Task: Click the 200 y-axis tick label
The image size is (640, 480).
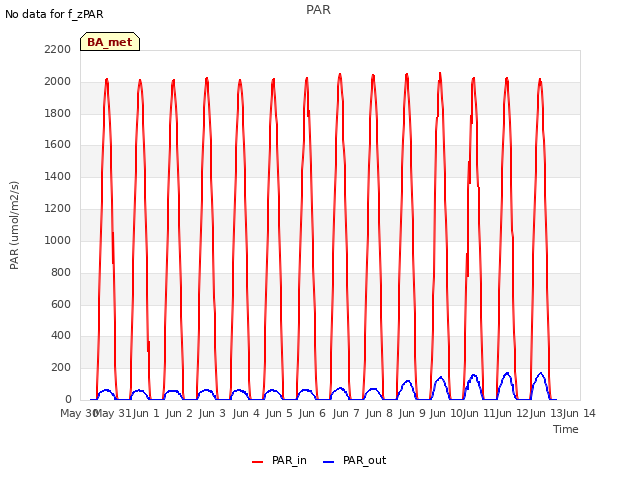Action: (x=61, y=367)
